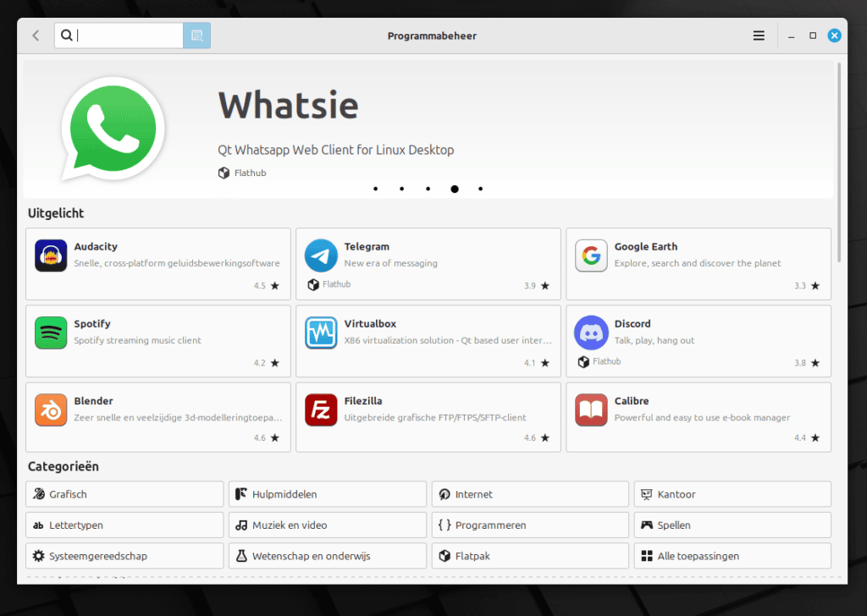Open Alle toepassingen

[732, 556]
